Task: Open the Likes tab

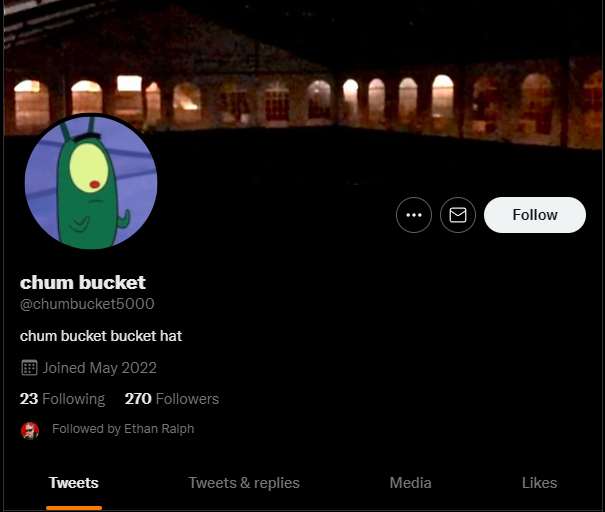Action: click(x=539, y=483)
